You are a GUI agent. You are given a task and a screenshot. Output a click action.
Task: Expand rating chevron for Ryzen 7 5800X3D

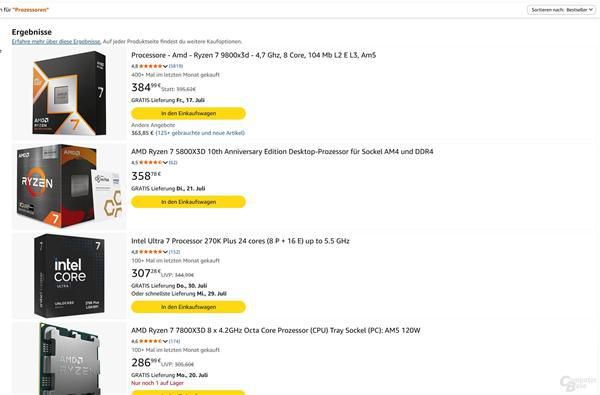[165, 163]
